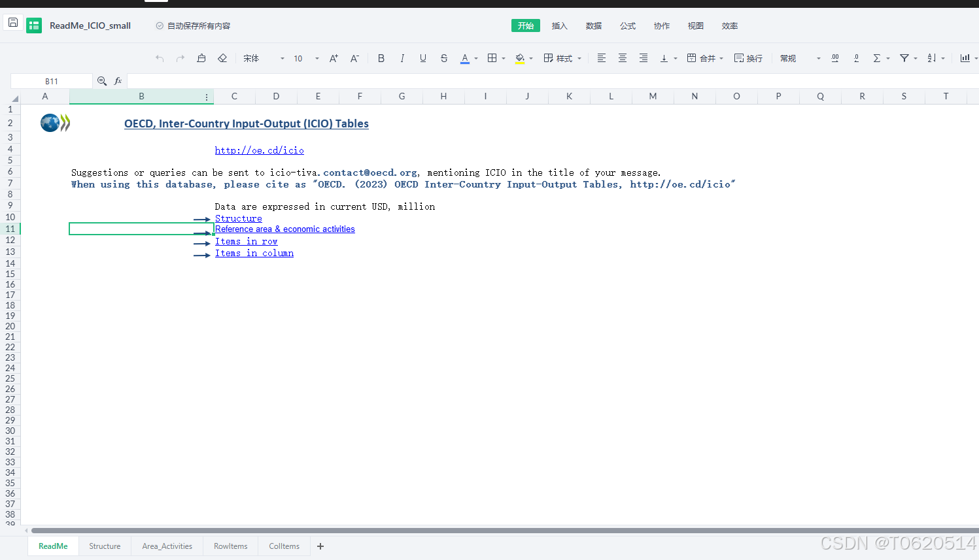
Task: Open the 常规 number format dropdown
Action: pyautogui.click(x=800, y=58)
